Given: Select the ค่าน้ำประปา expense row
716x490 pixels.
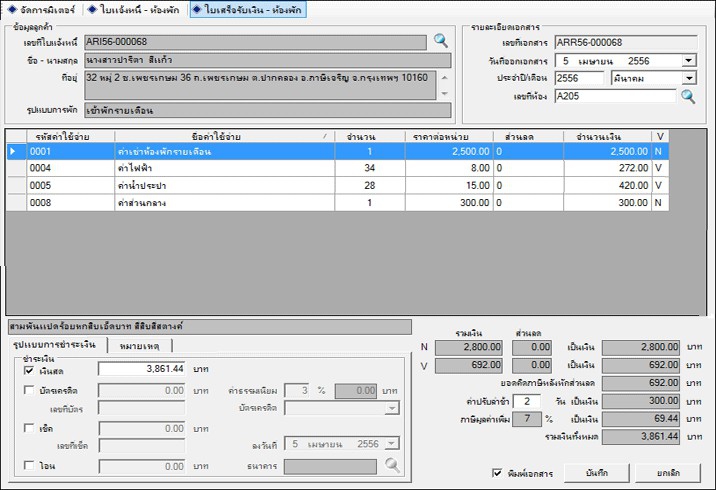Looking at the screenshot, I should [338, 185].
